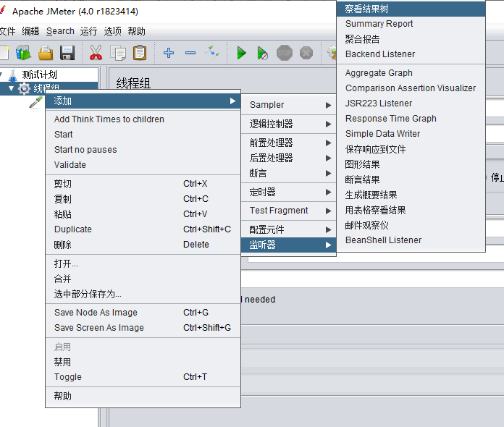Select 邮件观察仪 listener
The height and width of the screenshot is (427, 504).
pos(411,225)
